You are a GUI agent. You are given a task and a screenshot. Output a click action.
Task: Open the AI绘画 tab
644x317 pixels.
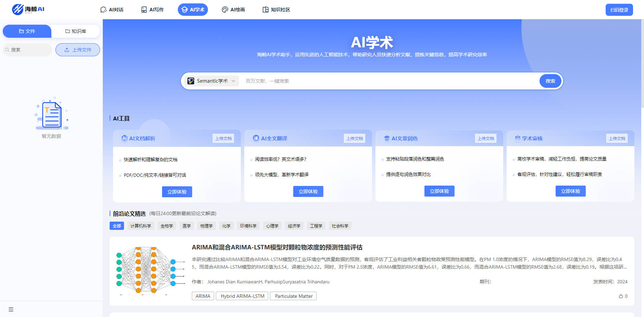pos(233,10)
